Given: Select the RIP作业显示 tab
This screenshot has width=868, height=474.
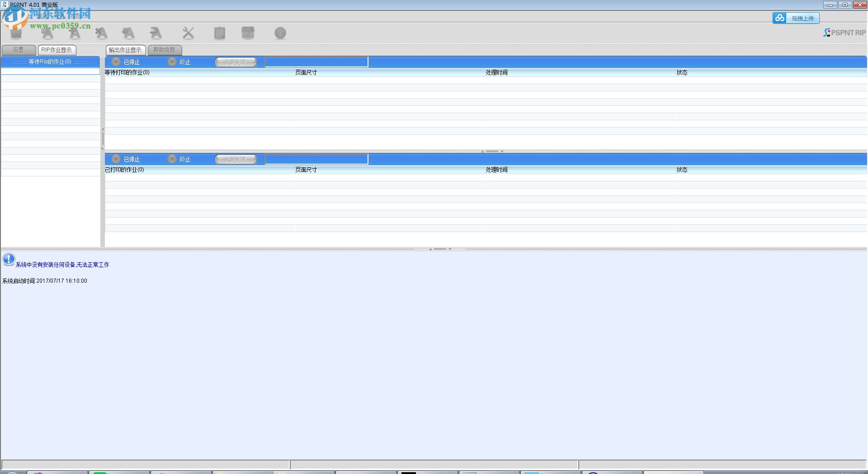Looking at the screenshot, I should point(57,50).
